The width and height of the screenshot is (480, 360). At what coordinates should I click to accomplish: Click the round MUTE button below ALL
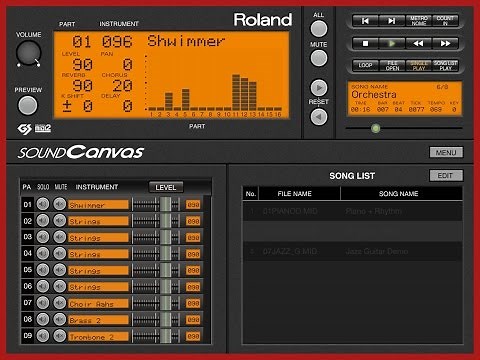click(x=319, y=58)
